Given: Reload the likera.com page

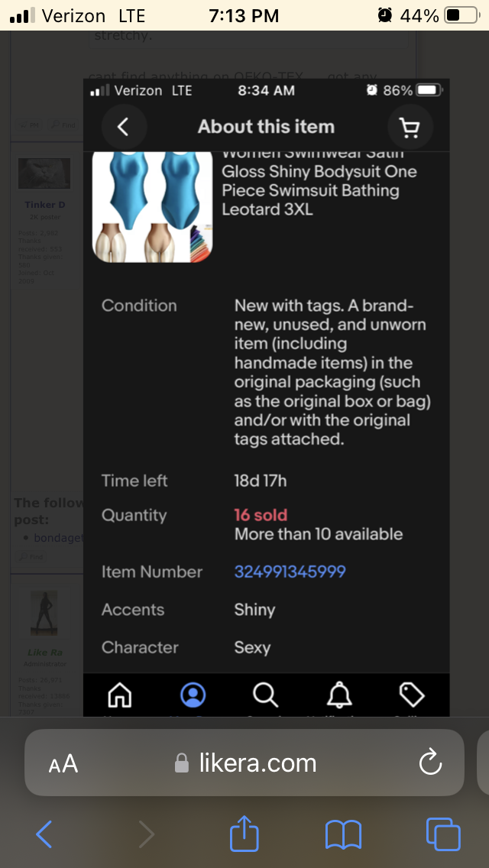Looking at the screenshot, I should pyautogui.click(x=431, y=763).
